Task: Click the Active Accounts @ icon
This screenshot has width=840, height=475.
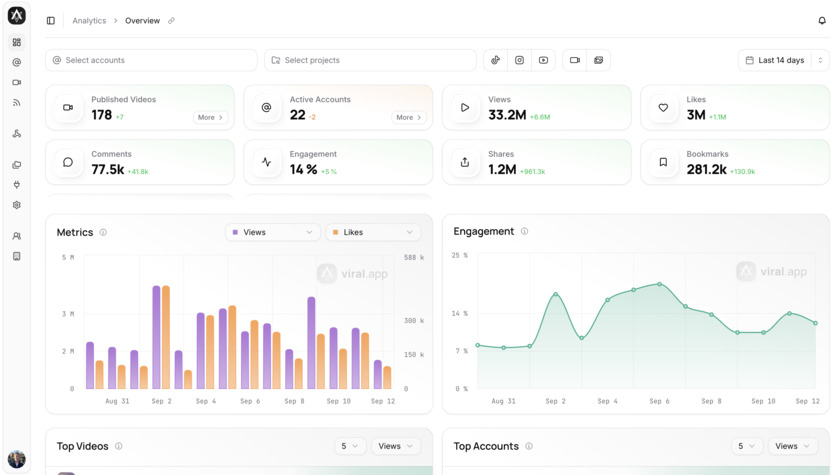Action: pos(266,108)
